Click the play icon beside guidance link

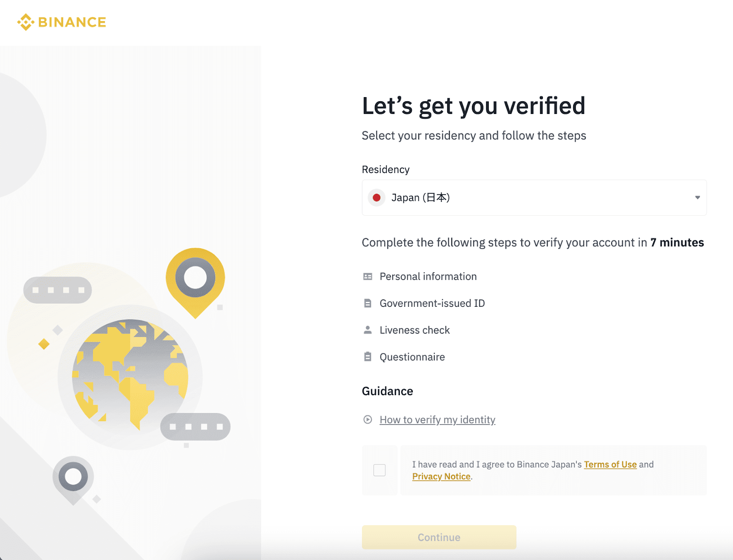(367, 420)
